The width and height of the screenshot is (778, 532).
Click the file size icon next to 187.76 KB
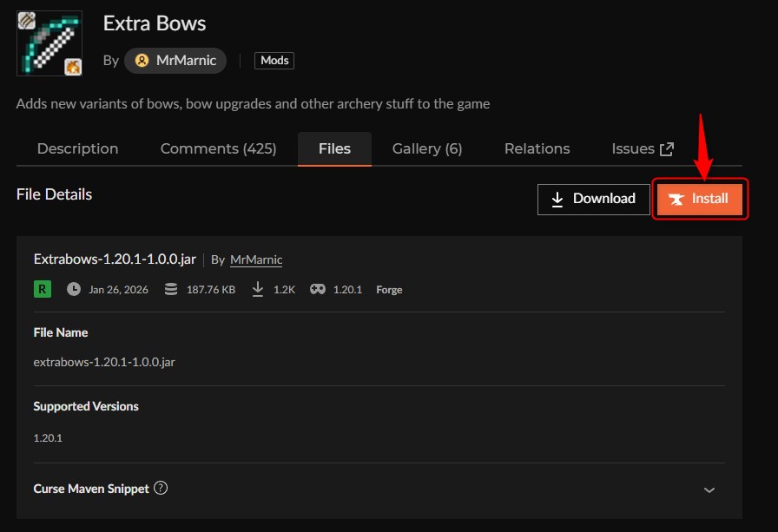pos(170,289)
